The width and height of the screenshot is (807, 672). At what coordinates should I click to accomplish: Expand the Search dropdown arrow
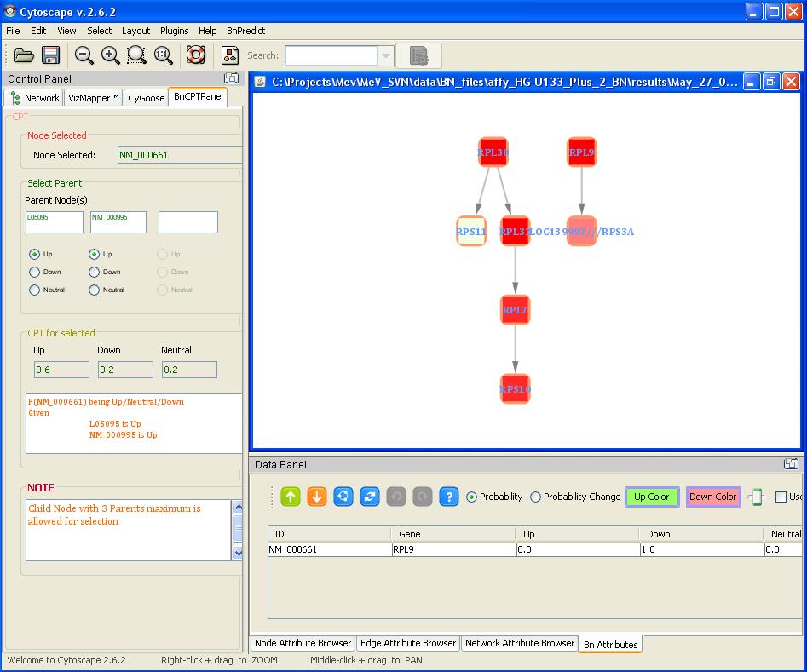coord(386,55)
